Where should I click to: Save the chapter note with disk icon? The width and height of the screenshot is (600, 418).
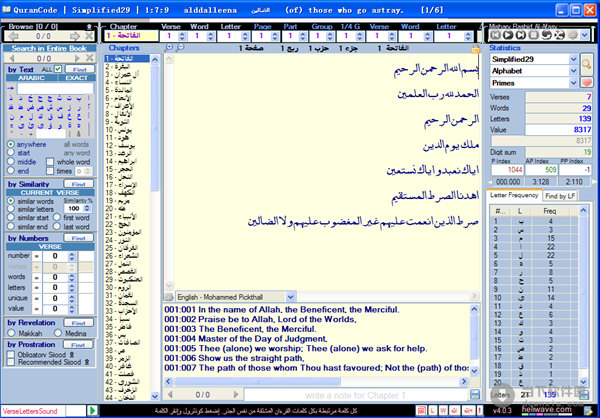(475, 394)
